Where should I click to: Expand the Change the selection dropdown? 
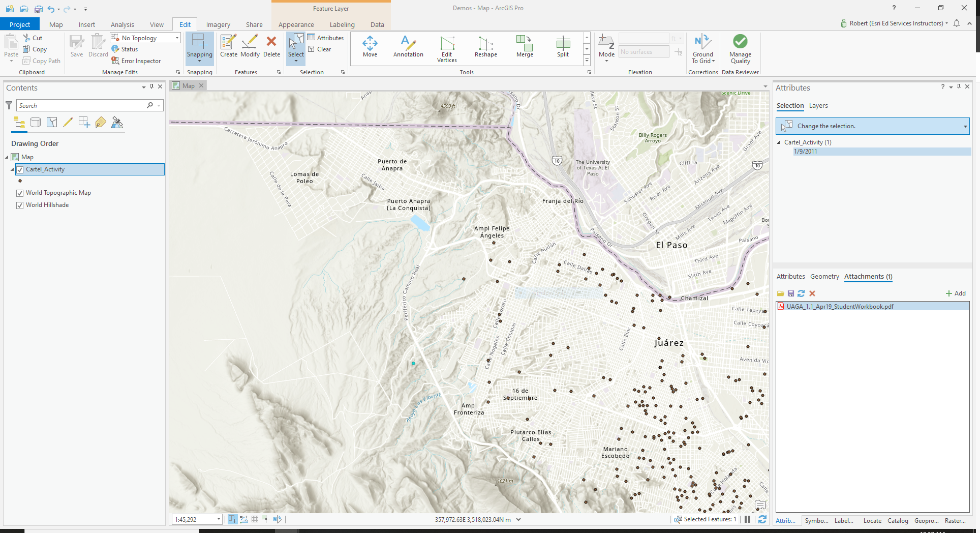pyautogui.click(x=965, y=126)
